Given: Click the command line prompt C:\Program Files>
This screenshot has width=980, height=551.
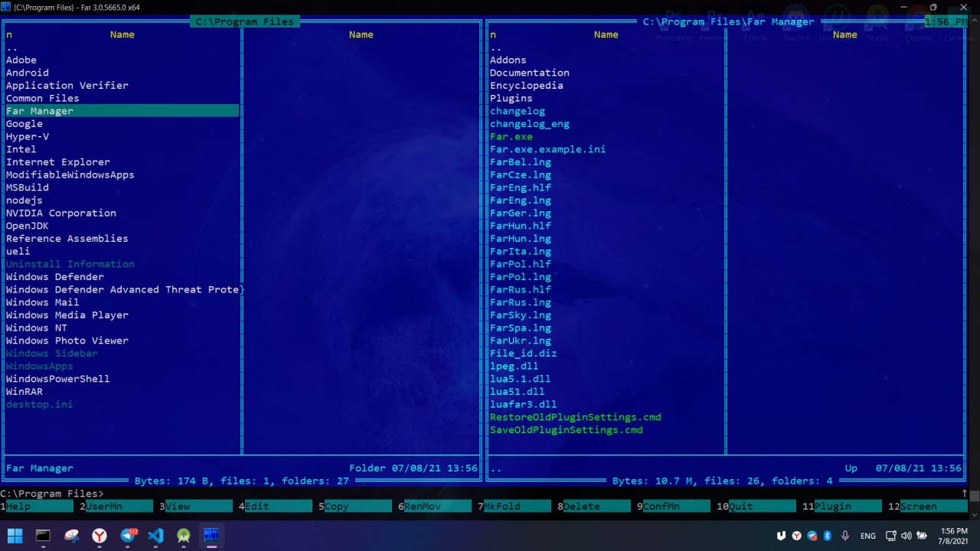Looking at the screenshot, I should click(52, 494).
